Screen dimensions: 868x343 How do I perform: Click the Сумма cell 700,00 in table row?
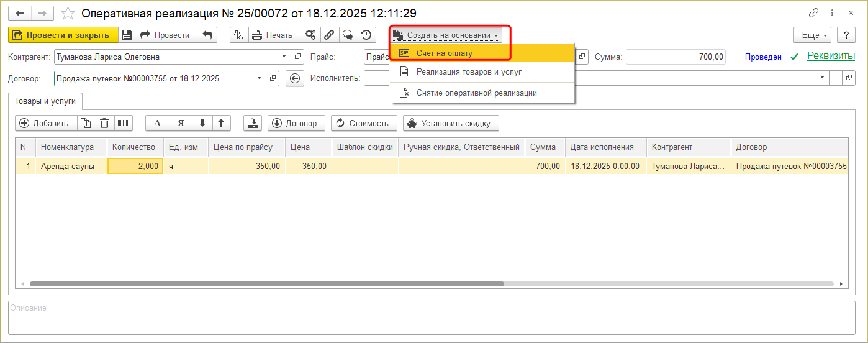point(545,166)
